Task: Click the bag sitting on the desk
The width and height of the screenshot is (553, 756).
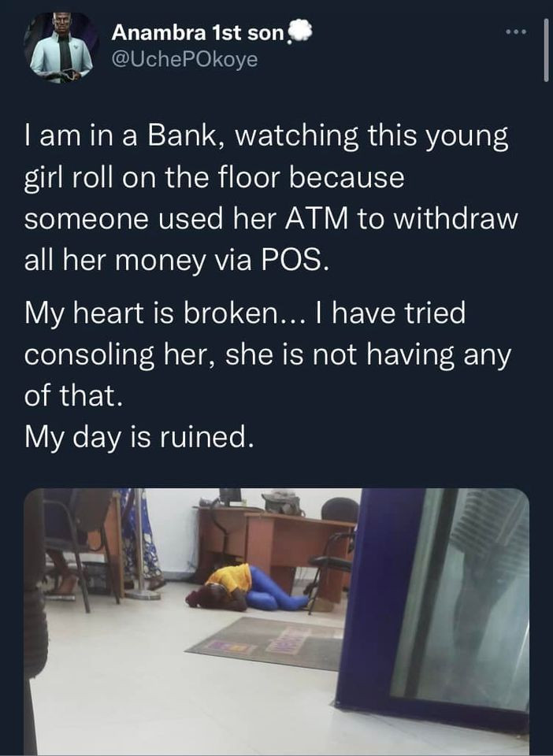Action: (282, 503)
